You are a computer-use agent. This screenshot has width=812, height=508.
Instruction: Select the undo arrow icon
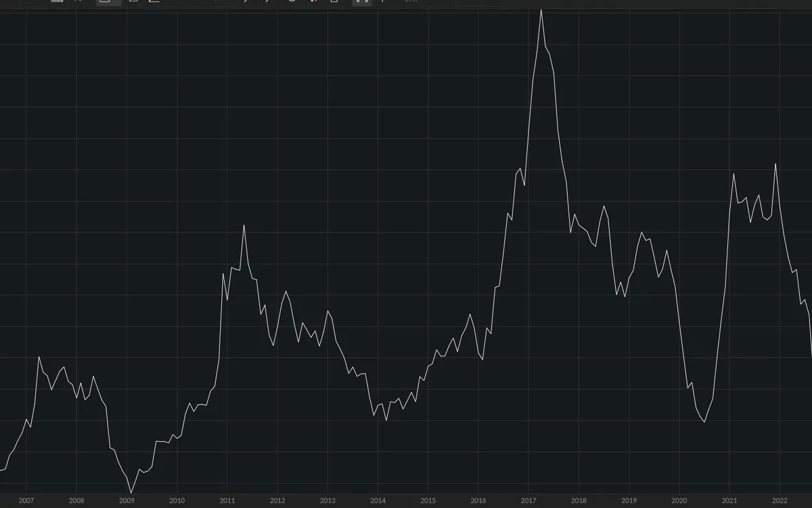(x=246, y=2)
